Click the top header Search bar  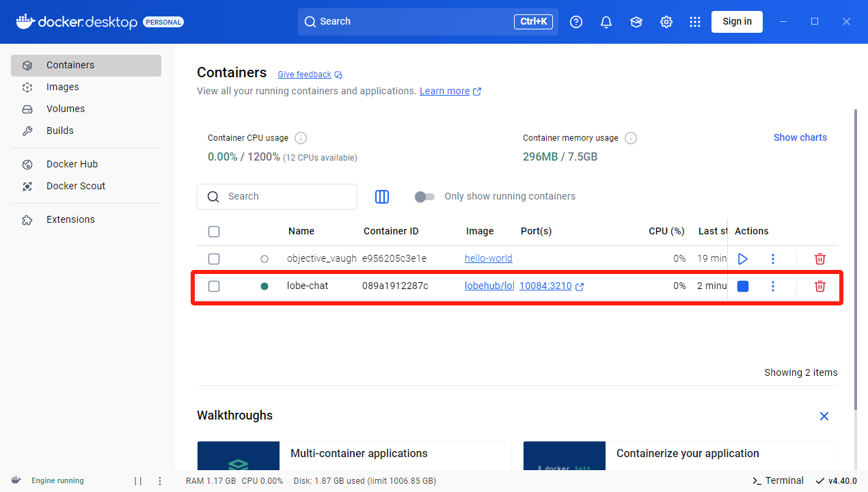(428, 22)
